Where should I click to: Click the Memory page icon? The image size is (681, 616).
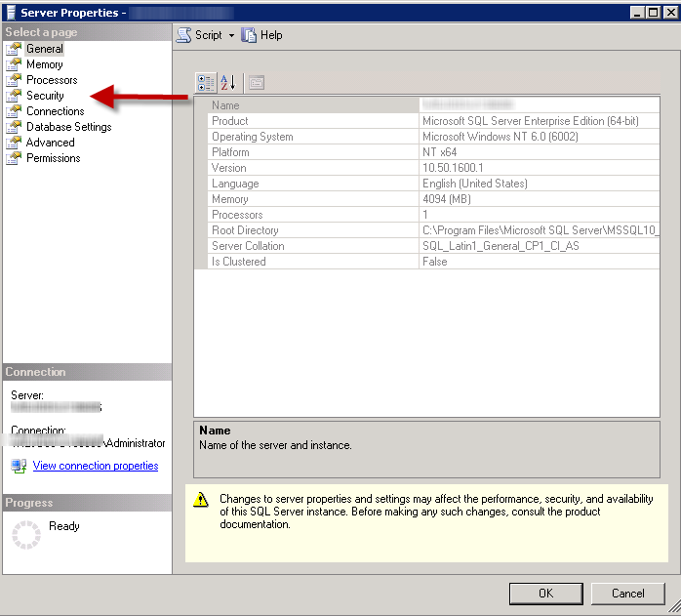[14, 64]
